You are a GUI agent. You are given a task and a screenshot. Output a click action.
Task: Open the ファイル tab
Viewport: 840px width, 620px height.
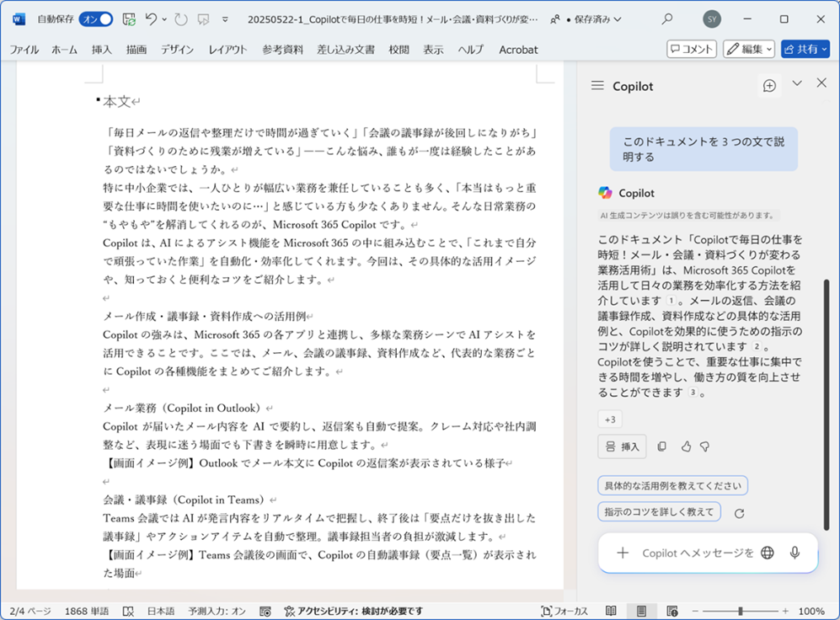pyautogui.click(x=24, y=50)
